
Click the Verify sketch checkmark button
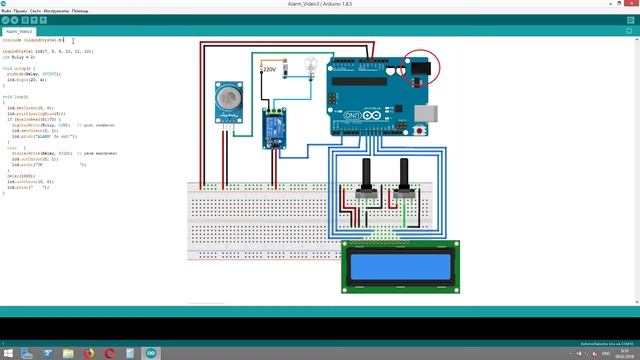(5, 20)
